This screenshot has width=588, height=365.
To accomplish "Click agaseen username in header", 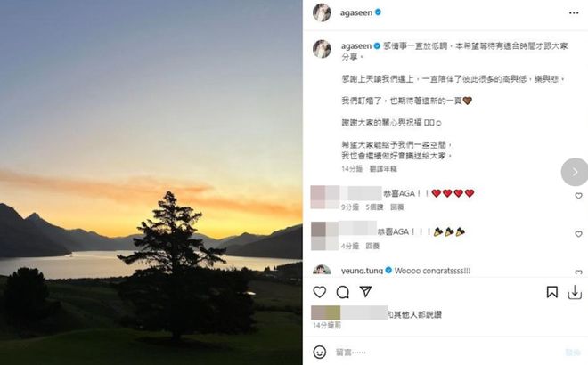I will point(356,12).
